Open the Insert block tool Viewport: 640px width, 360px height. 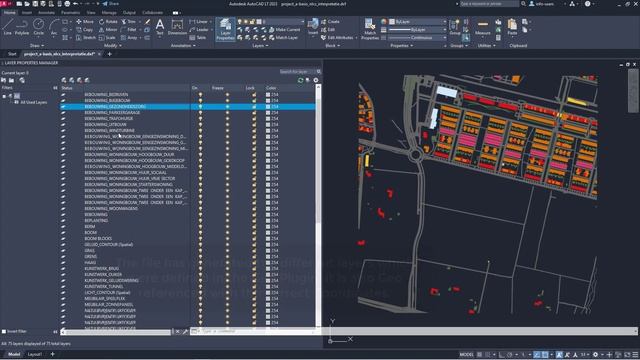coord(313,27)
